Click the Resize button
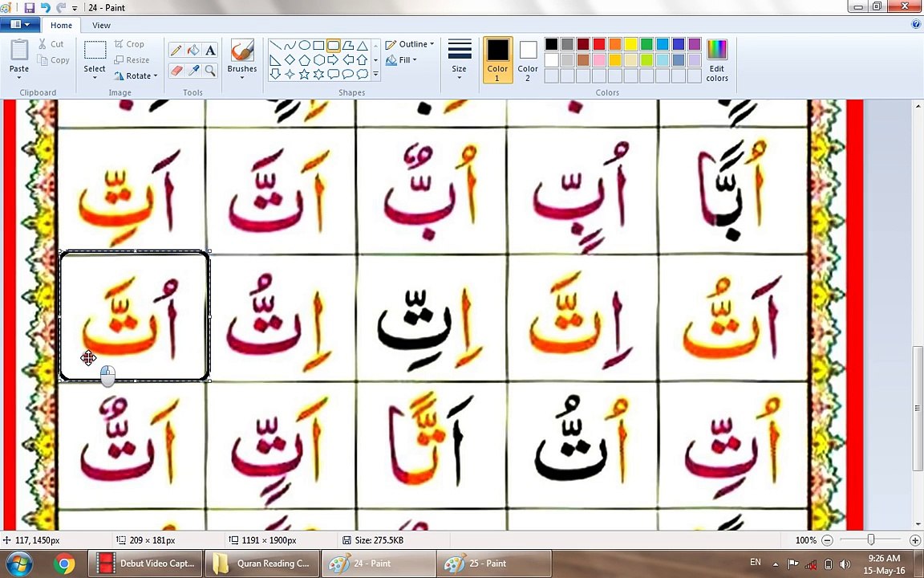Image resolution: width=924 pixels, height=578 pixels. point(132,60)
